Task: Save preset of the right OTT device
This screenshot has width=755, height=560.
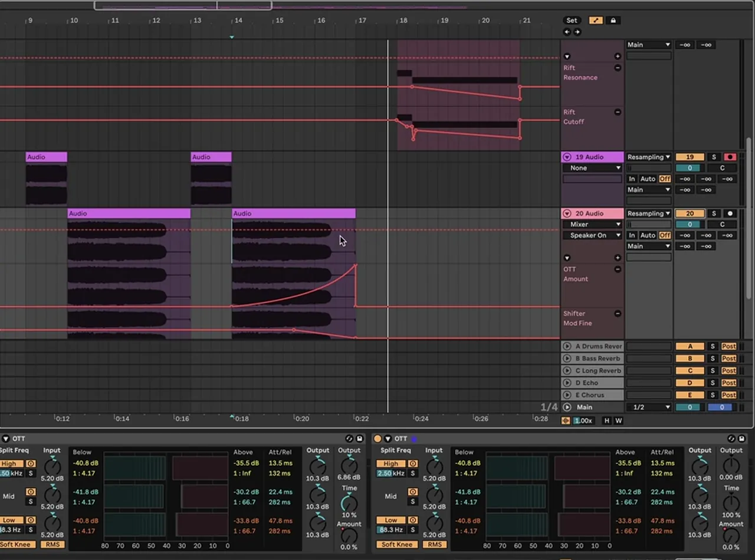Action: point(743,439)
